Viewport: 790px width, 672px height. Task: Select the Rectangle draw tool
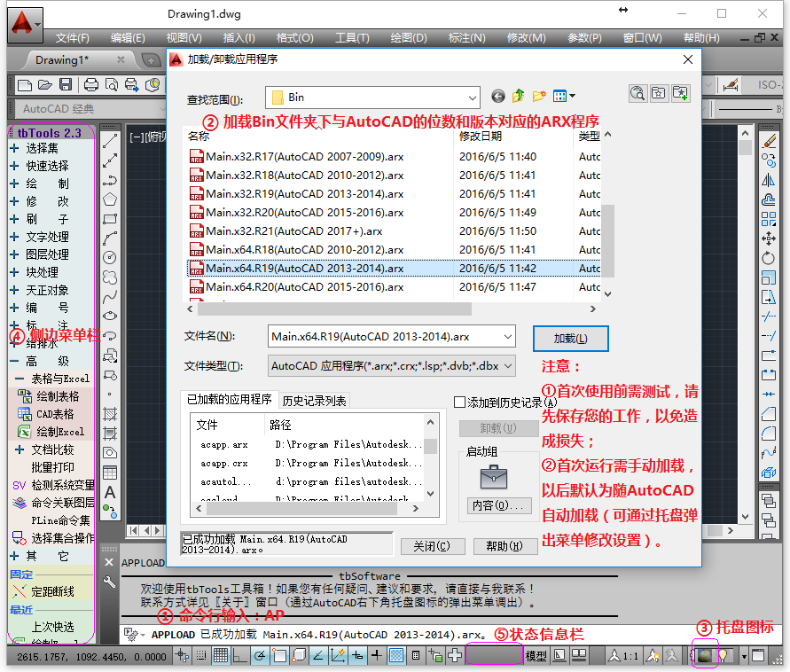[x=110, y=219]
